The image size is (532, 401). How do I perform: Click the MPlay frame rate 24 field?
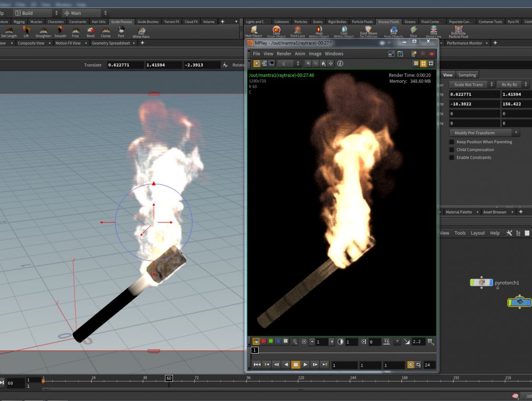429,365
